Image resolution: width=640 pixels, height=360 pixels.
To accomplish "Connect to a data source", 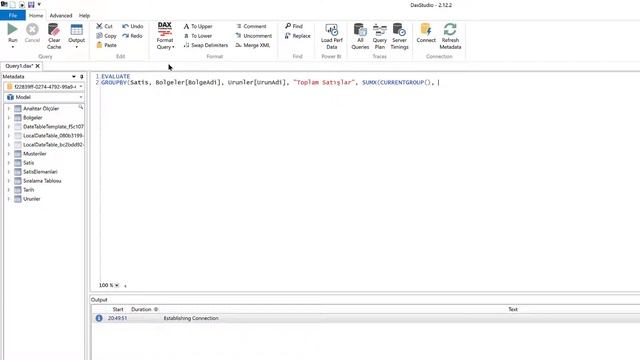I will (426, 33).
